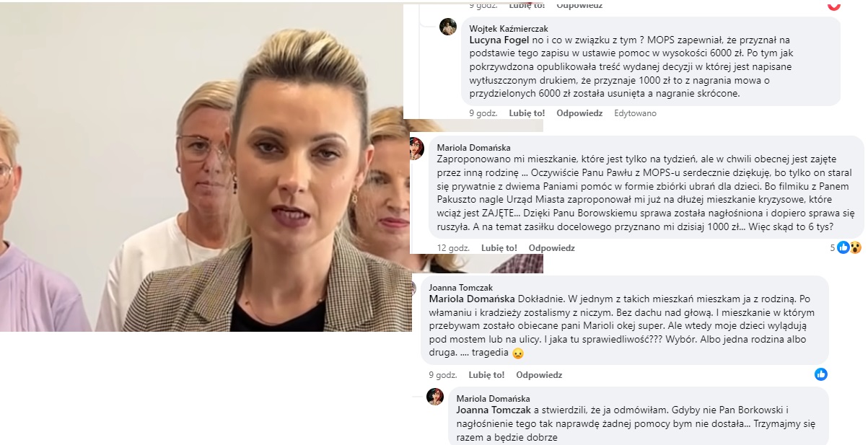Like Wojtek Kaźmierczak's comment with Lubię to!
Image resolution: width=868 pixels, height=445 pixels.
tap(527, 113)
